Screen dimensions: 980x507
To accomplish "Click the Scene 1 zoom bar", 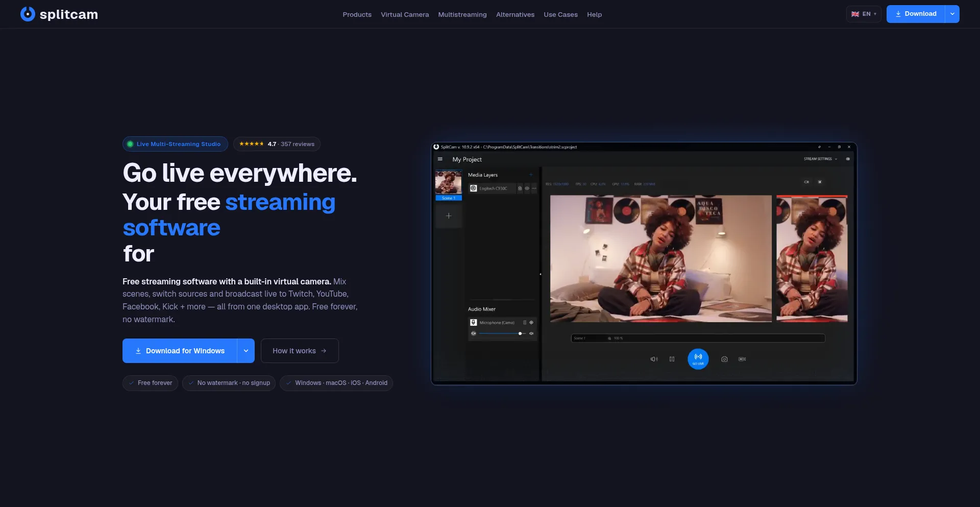I will (698, 338).
